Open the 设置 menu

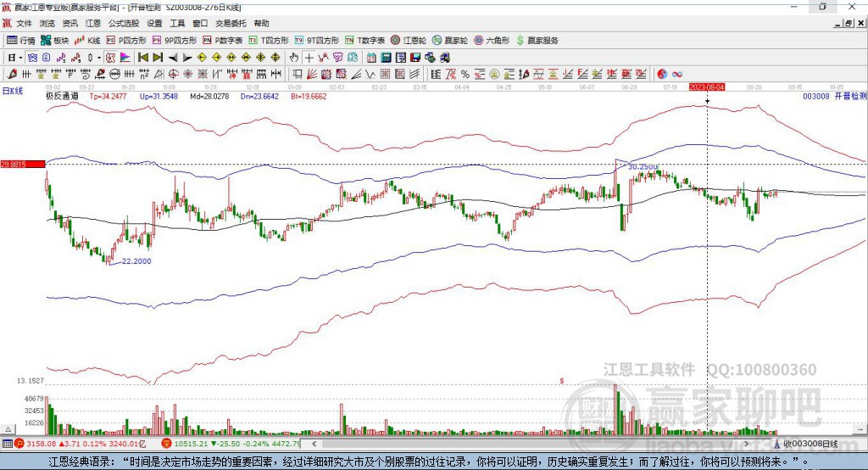[154, 23]
